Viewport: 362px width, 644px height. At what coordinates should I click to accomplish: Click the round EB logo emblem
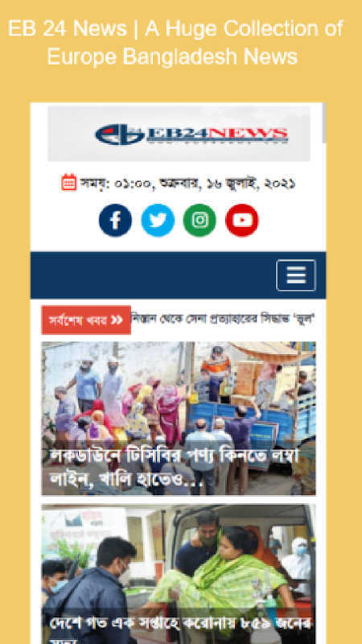tap(119, 134)
